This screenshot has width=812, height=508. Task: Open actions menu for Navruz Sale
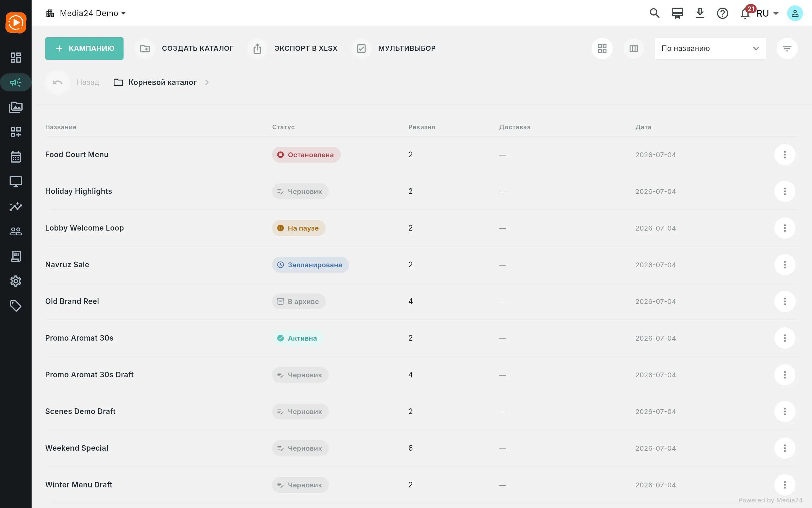point(785,265)
